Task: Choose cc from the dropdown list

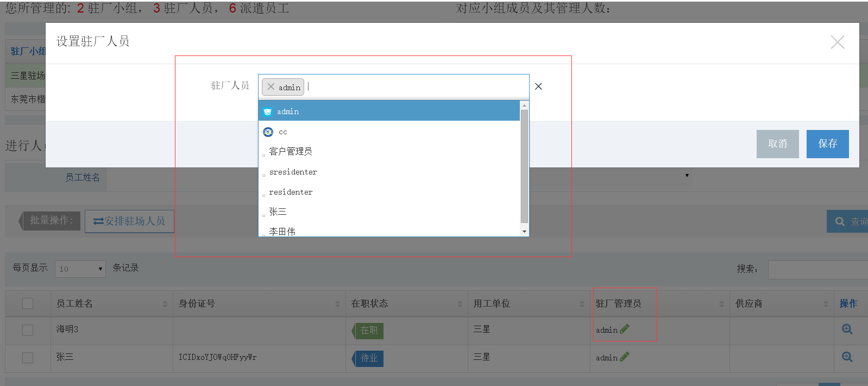Action: pyautogui.click(x=389, y=132)
